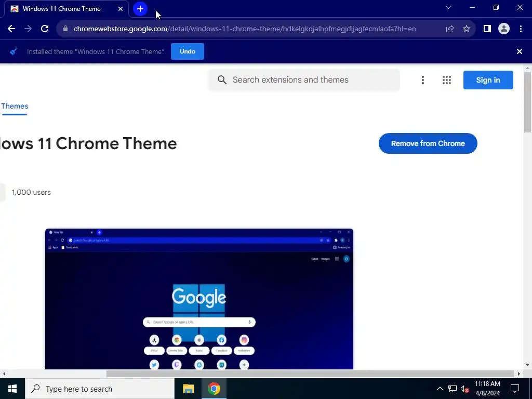The height and width of the screenshot is (399, 532).
Task: Click the scroll down arrow
Action: (x=528, y=365)
